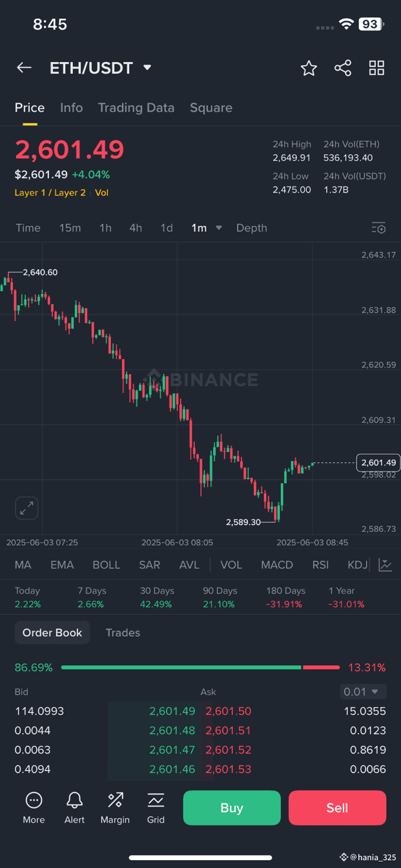The height and width of the screenshot is (868, 401).
Task: Select bid price 2,601.46
Action: click(172, 769)
